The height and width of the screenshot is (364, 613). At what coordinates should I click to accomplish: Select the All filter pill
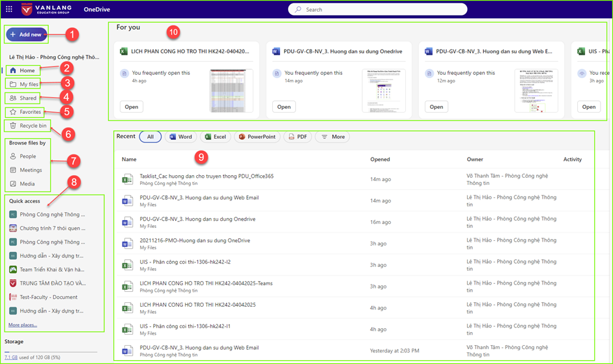pyautogui.click(x=150, y=137)
